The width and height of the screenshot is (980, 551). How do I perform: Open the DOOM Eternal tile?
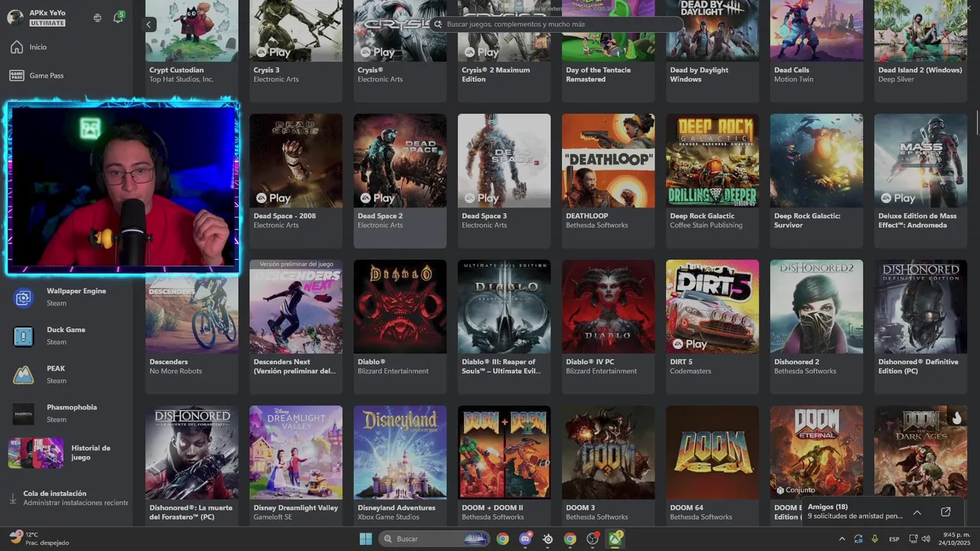click(x=816, y=452)
